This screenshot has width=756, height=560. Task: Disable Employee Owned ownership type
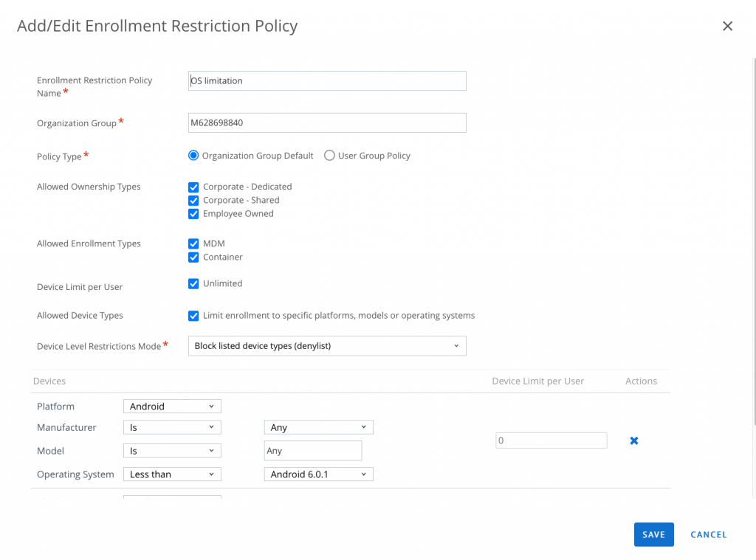pyautogui.click(x=193, y=214)
